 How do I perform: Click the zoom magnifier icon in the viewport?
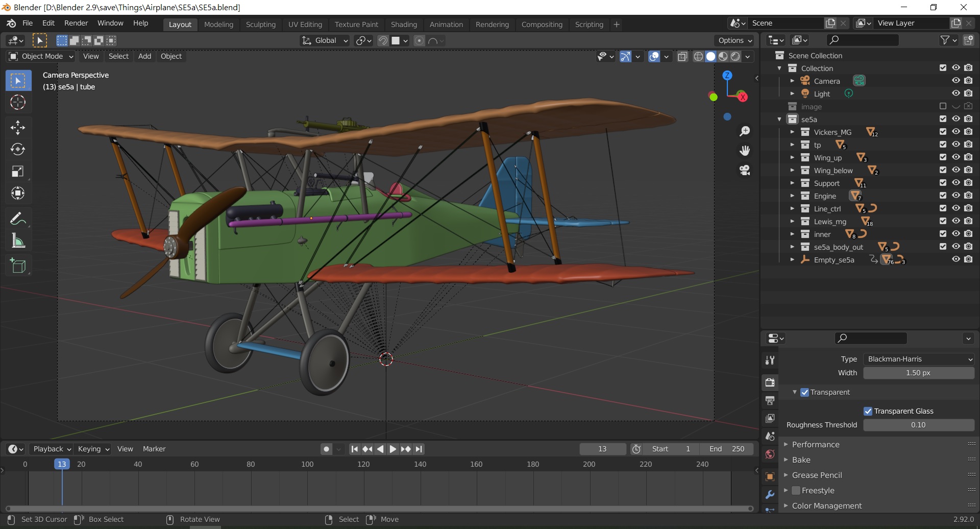click(x=745, y=131)
